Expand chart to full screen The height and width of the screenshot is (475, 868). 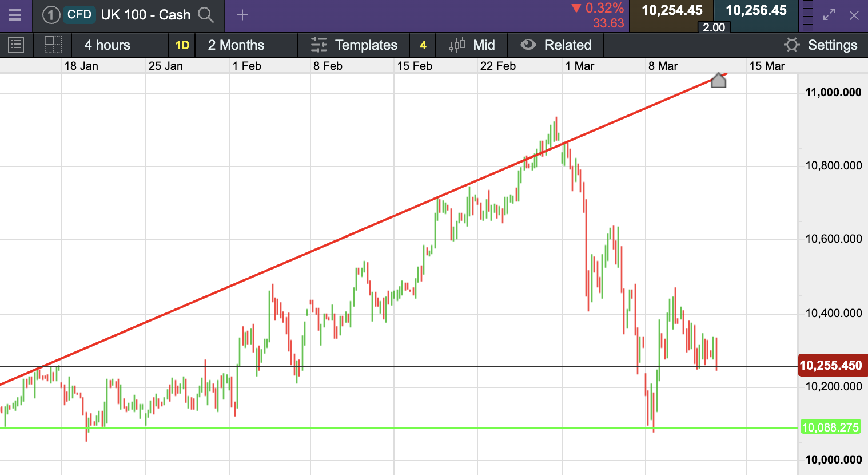click(829, 15)
